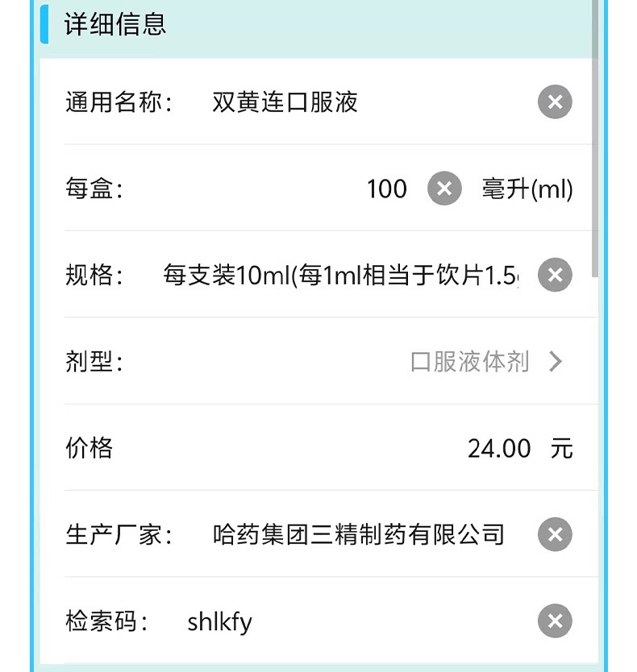Image resolution: width=637 pixels, height=672 pixels.
Task: Tap the 剂型 row label
Action: click(x=94, y=361)
